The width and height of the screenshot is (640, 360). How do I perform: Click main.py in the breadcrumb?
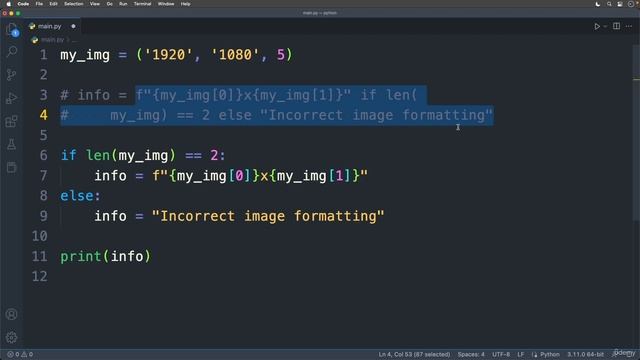click(x=52, y=40)
